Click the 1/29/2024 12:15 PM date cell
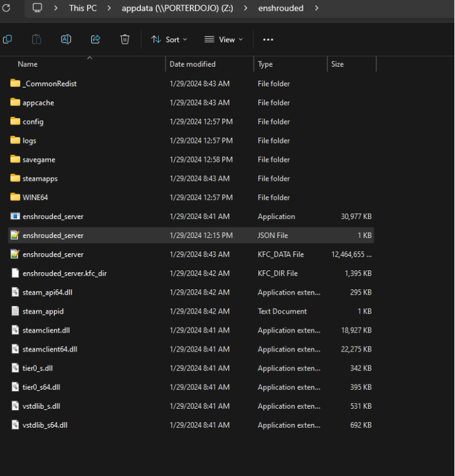The image size is (455, 476). click(201, 235)
